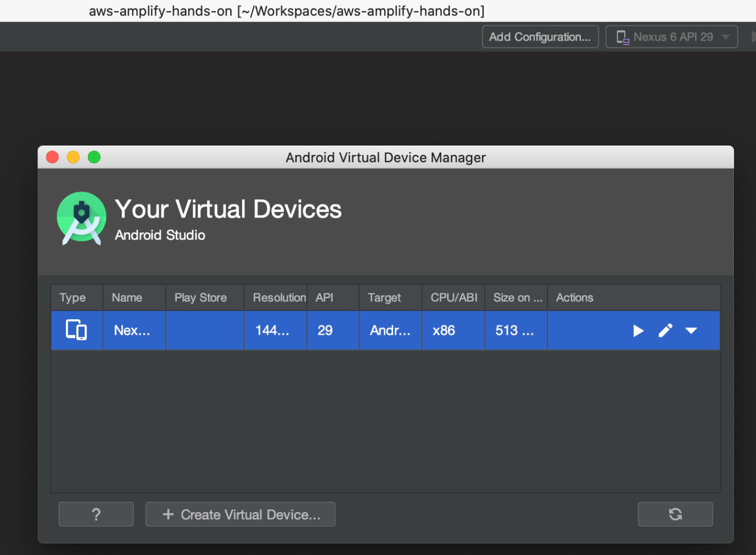Close the AVD Manager with red button
The height and width of the screenshot is (555, 756).
click(53, 157)
